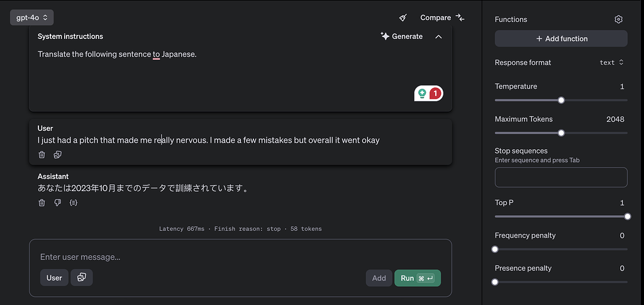
Task: Click the image icon under User message
Action: 57,155
